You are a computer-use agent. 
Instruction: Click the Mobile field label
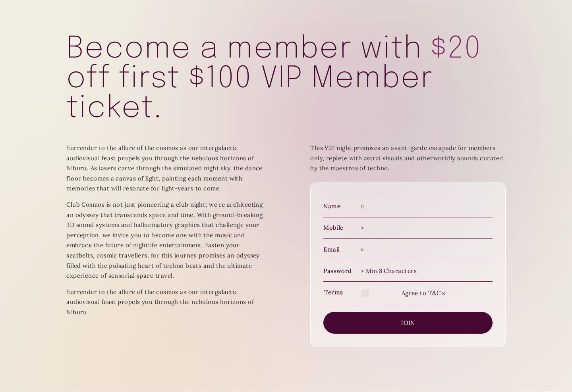333,228
